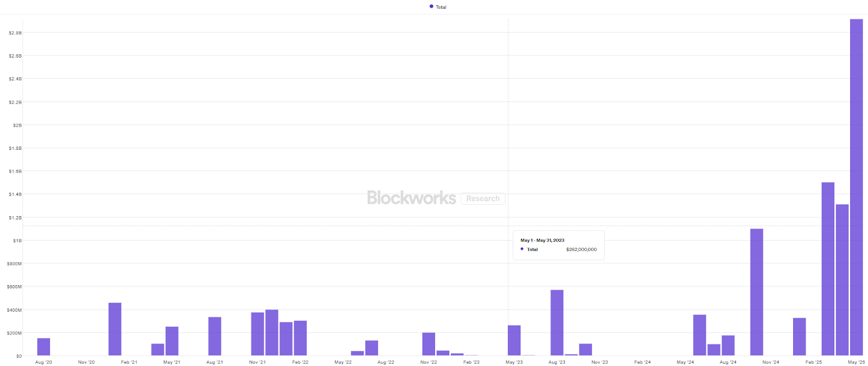
Task: Toggle the Total series in the legend
Action: coord(441,7)
